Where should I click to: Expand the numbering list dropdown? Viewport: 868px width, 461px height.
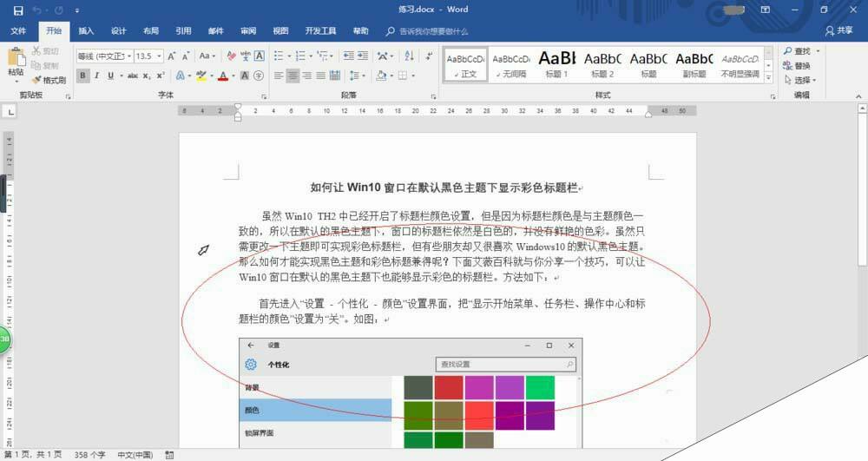pos(311,56)
